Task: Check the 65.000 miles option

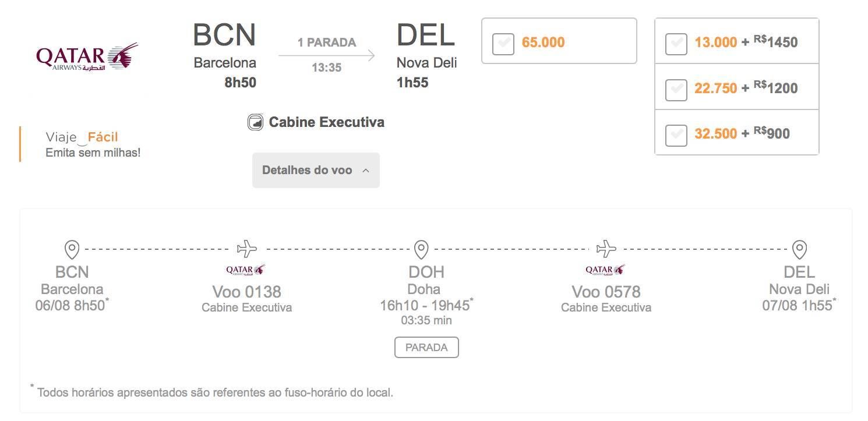Action: point(503,44)
